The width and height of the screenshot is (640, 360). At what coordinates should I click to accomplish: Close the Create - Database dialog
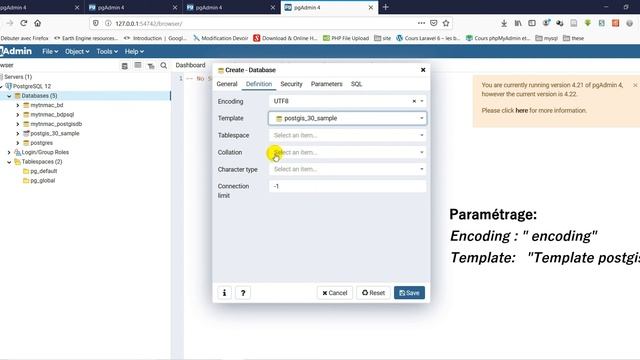(423, 70)
